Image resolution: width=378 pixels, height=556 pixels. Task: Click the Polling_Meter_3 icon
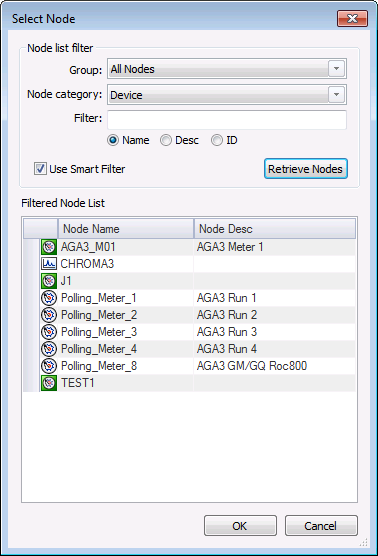tap(49, 332)
